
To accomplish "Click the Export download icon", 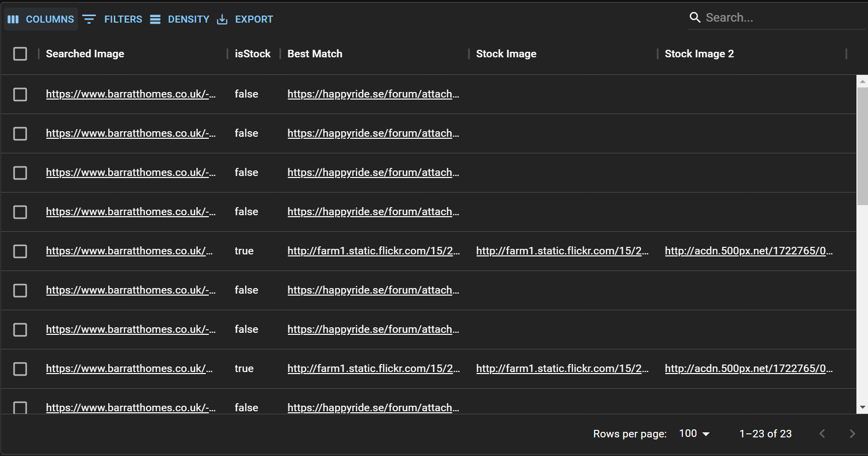I will [x=222, y=19].
